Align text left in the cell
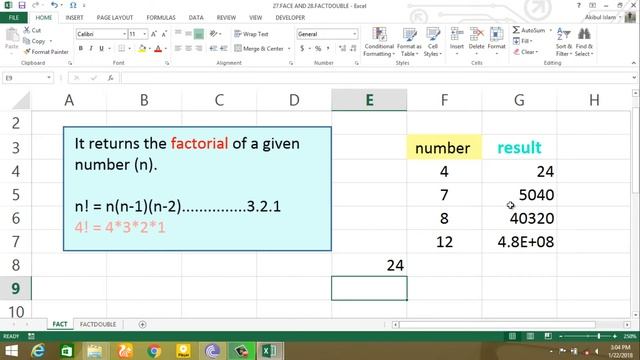The height and width of the screenshot is (360, 640). point(178,49)
